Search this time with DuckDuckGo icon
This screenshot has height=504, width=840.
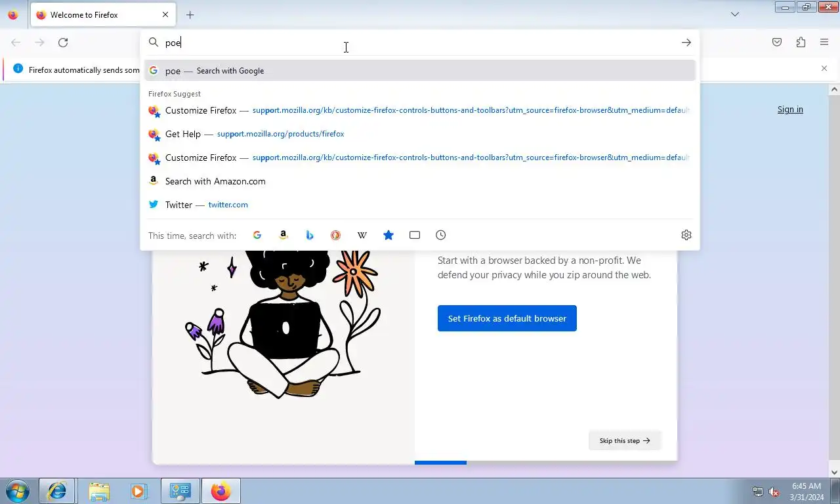click(336, 235)
